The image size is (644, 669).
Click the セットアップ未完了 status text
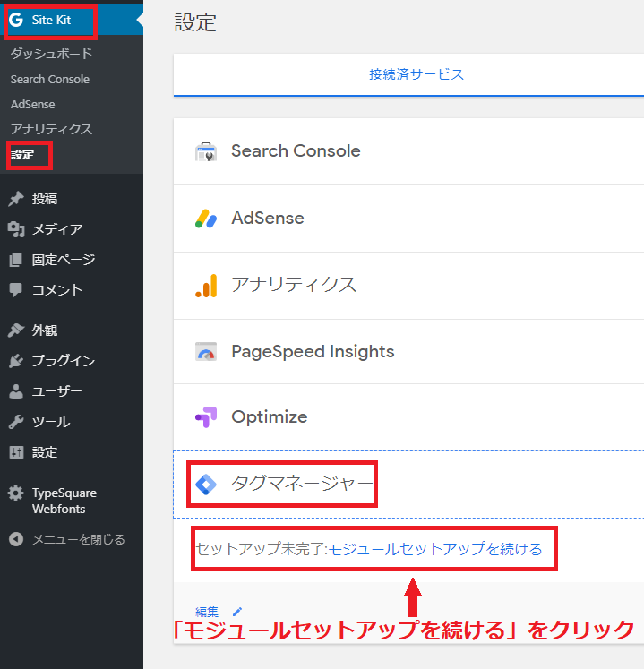coord(261,549)
